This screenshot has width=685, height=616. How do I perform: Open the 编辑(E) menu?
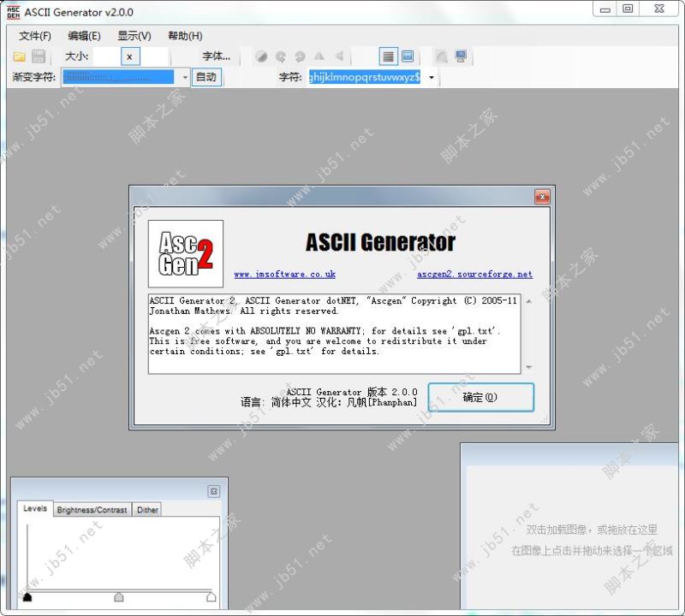pyautogui.click(x=84, y=36)
